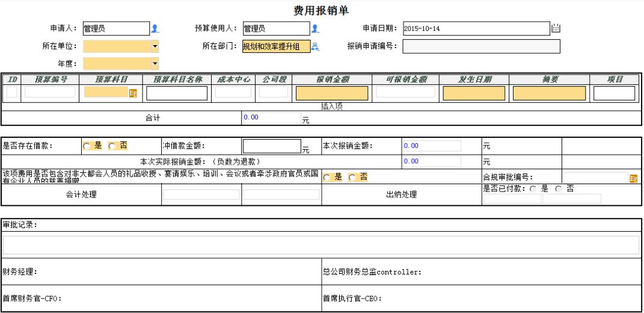Screen dimensions: 644x313
Task: Click the 合规审批编号 input field
Action: [596, 178]
